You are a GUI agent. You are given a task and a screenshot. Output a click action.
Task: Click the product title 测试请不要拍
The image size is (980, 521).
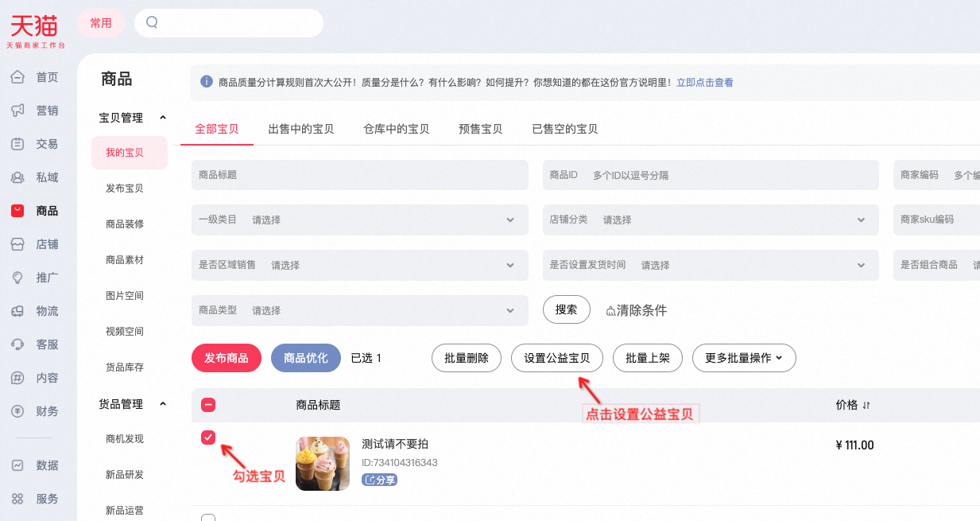click(395, 444)
